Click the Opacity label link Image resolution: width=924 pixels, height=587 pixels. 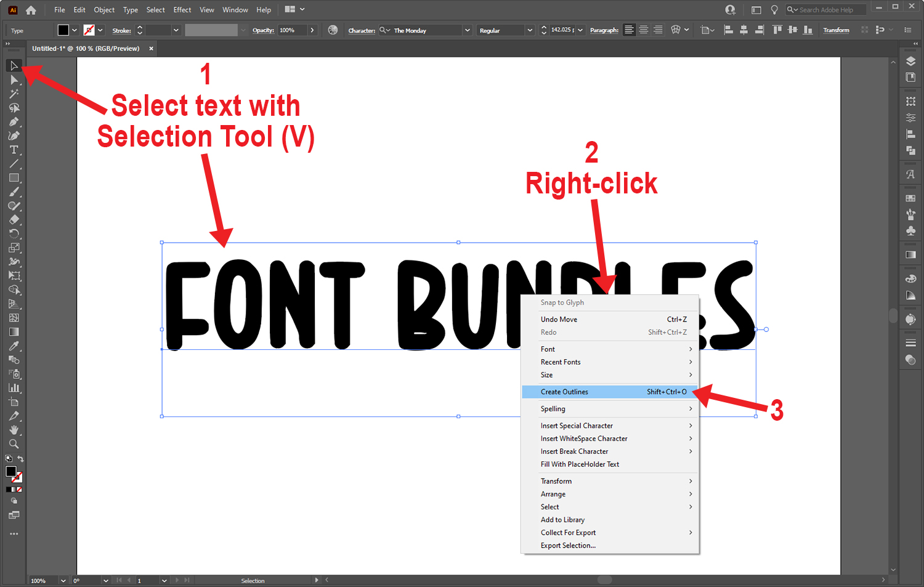[x=263, y=30]
